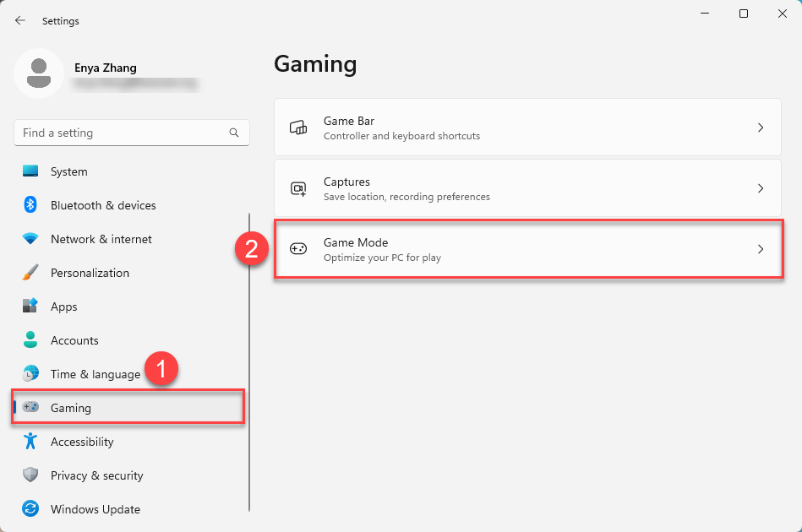The height and width of the screenshot is (532, 802).
Task: Click the Captures camera icon
Action: point(298,188)
